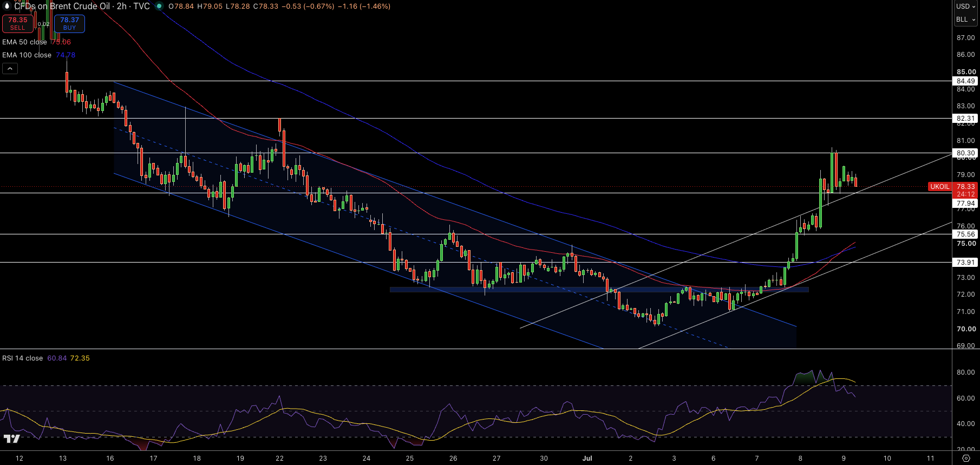The height and width of the screenshot is (465, 980).
Task: Click the Brent Crude oil drop symbol icon
Action: 7,6
